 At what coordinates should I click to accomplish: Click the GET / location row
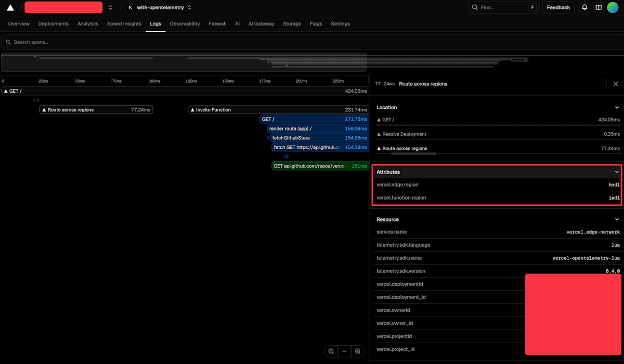(498, 120)
